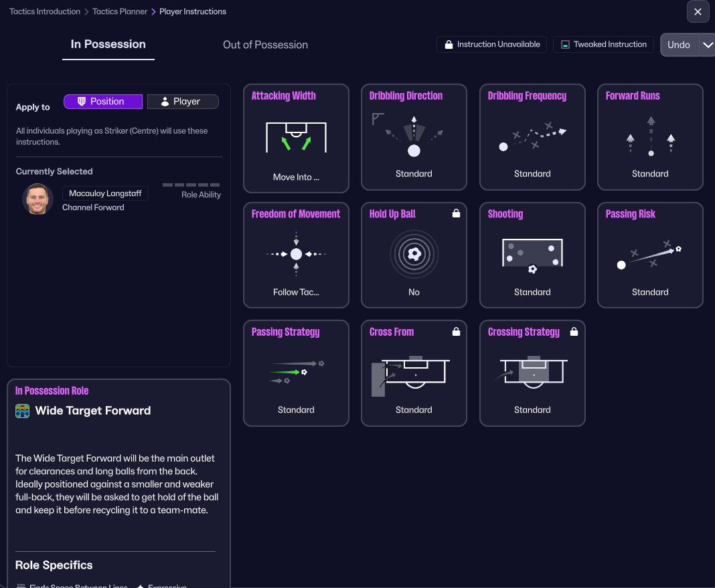715x588 pixels.
Task: Go to Tactics Introduction breadcrumb
Action: 45,11
